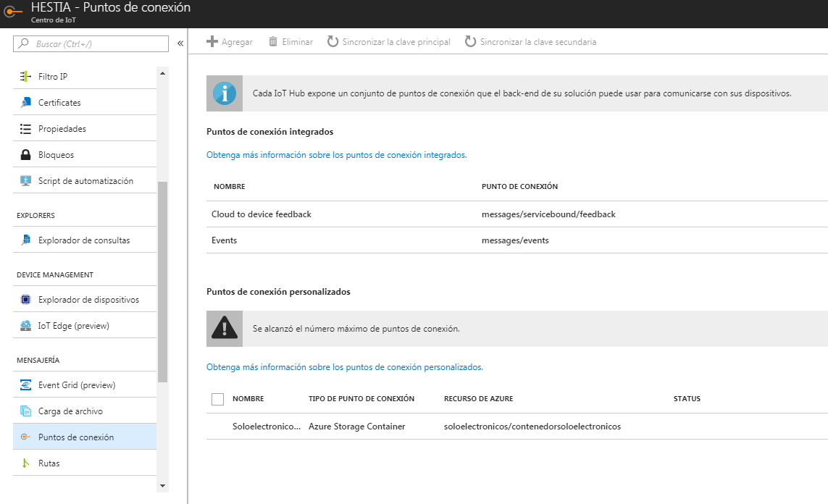Click the Explorador de dispositivos chip icon
828x504 pixels.
[x=25, y=300]
